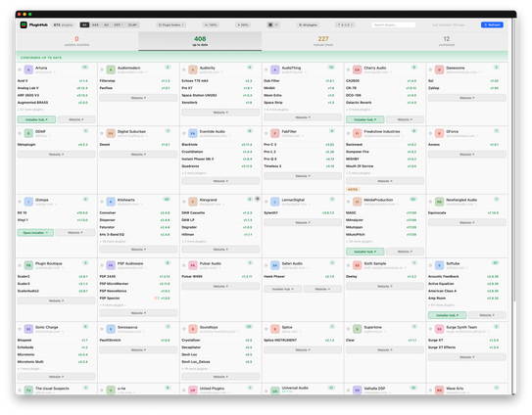Open the FabFilter Website button
Viewport: 532px width, 415px height.
coord(303,176)
